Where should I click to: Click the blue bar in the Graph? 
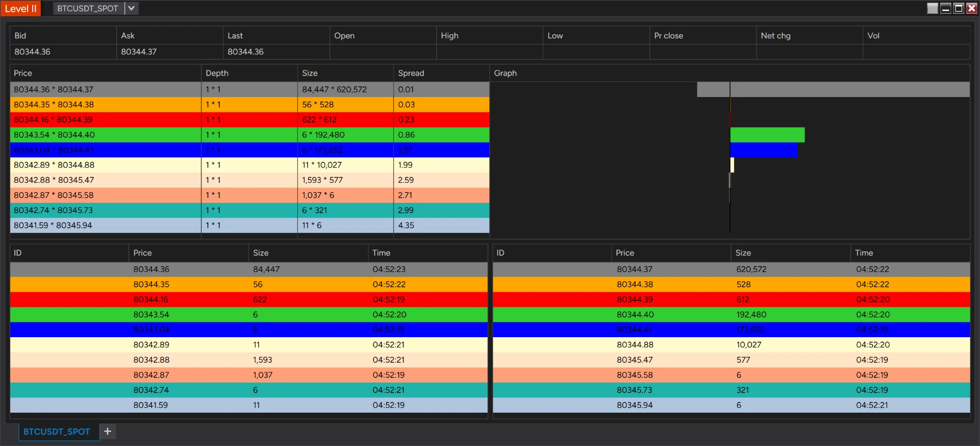point(764,150)
